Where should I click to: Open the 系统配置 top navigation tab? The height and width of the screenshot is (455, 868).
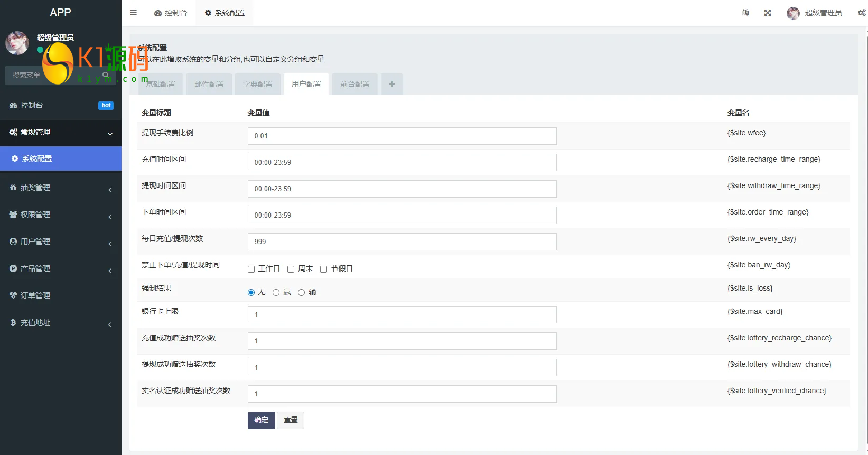[225, 13]
